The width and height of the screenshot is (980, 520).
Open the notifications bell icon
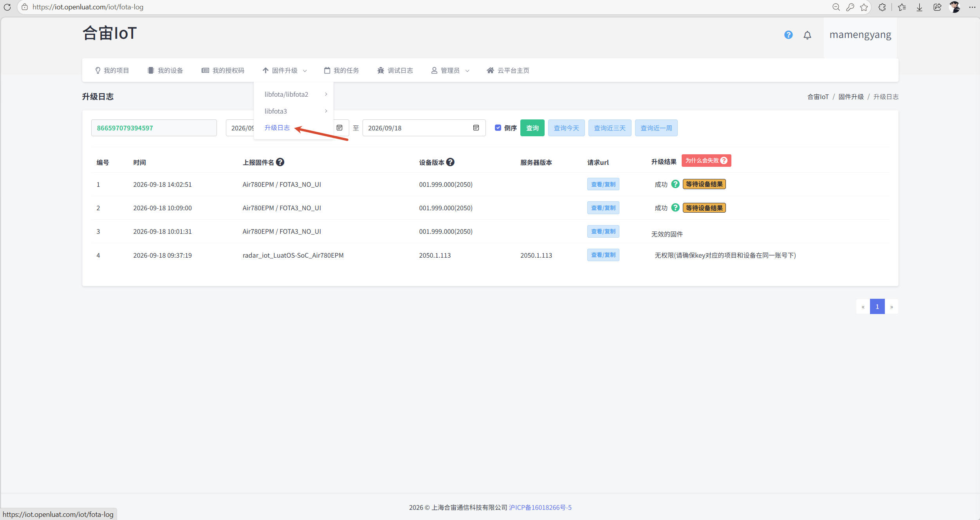pyautogui.click(x=807, y=35)
